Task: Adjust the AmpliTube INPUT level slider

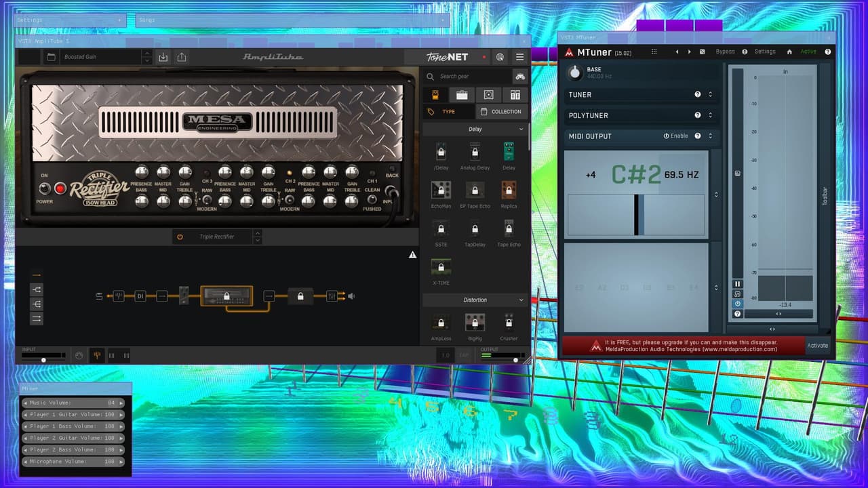Action: 44,359
